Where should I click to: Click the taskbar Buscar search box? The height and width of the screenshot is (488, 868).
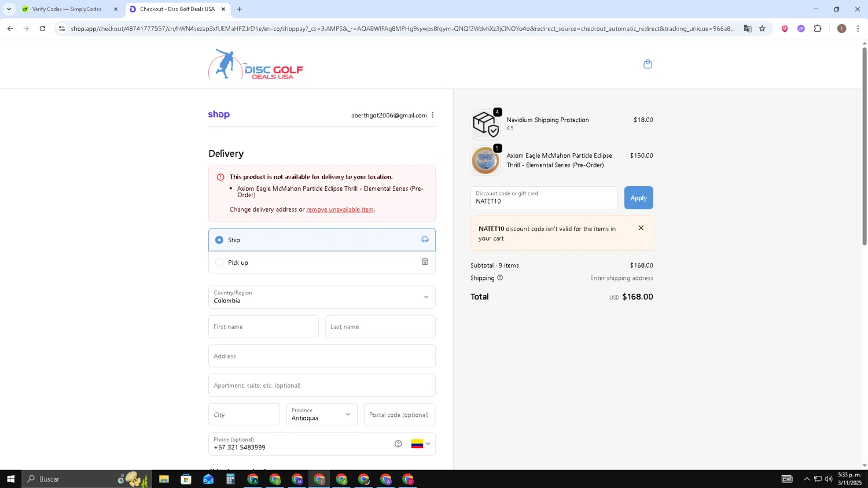click(87, 479)
